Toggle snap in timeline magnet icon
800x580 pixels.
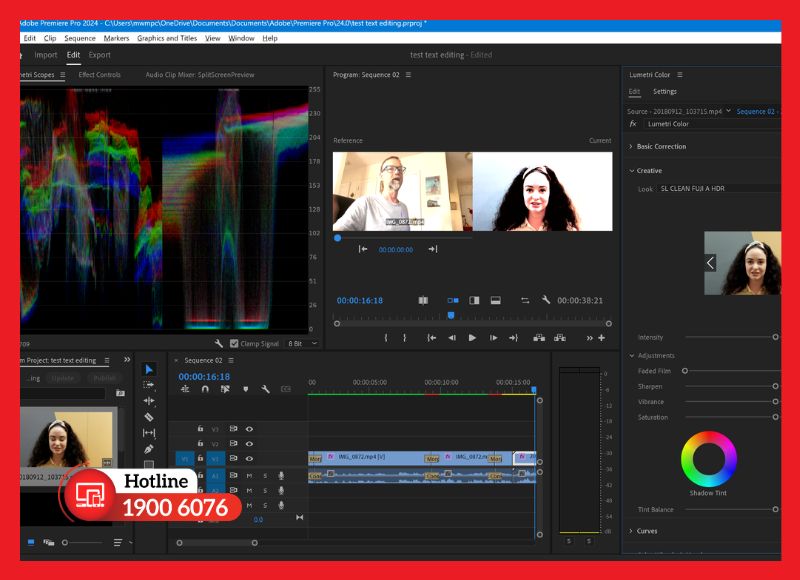(205, 389)
